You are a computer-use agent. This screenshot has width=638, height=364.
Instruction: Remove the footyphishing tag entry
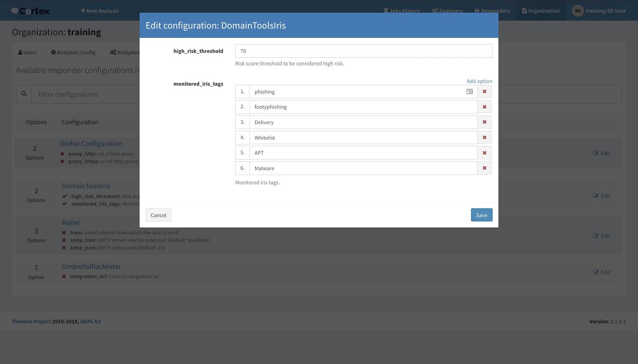pos(484,107)
